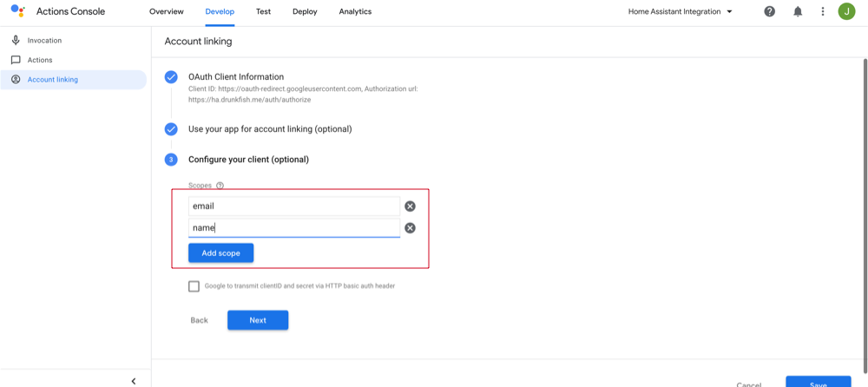Remove the email scope entry
This screenshot has width=868, height=387.
tap(410, 207)
